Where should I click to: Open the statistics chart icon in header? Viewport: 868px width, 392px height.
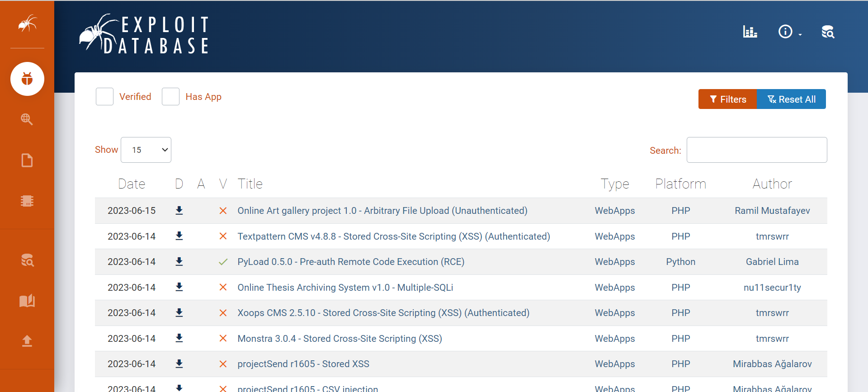point(750,32)
